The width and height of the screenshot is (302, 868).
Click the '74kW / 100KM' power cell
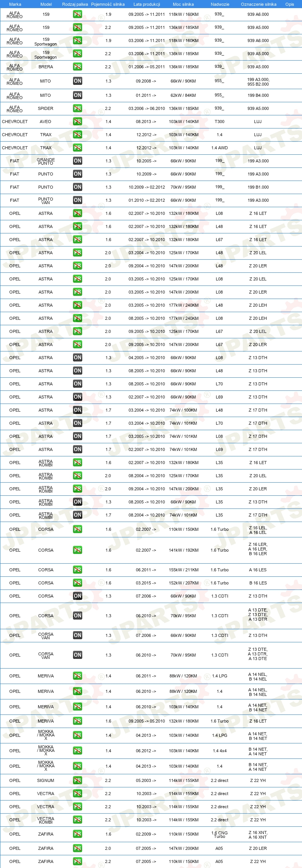tap(183, 410)
